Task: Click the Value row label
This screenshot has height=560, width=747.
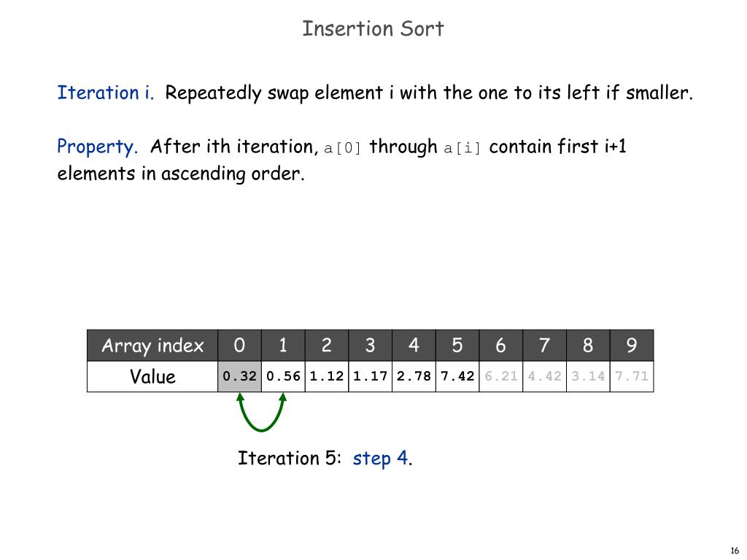Action: (152, 376)
